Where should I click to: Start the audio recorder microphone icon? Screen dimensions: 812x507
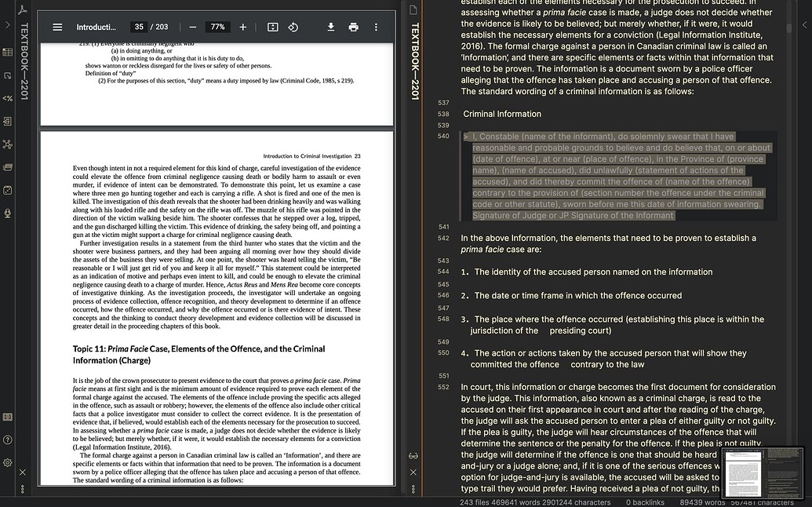(7, 213)
